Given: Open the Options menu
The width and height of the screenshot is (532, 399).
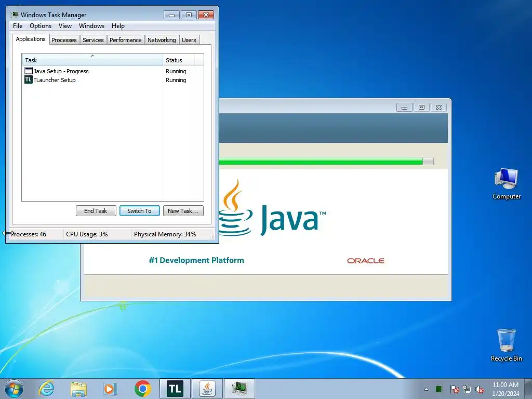Looking at the screenshot, I should coord(41,26).
